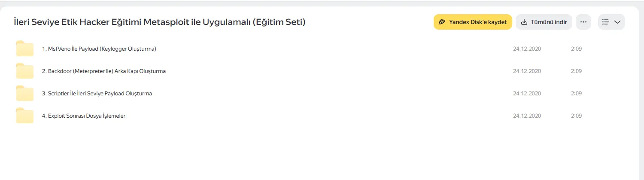The image size is (644, 180).
Task: Select the '1. MsfVeno İle Payload (Keylogger Oluşturma)' name
Action: (99, 49)
